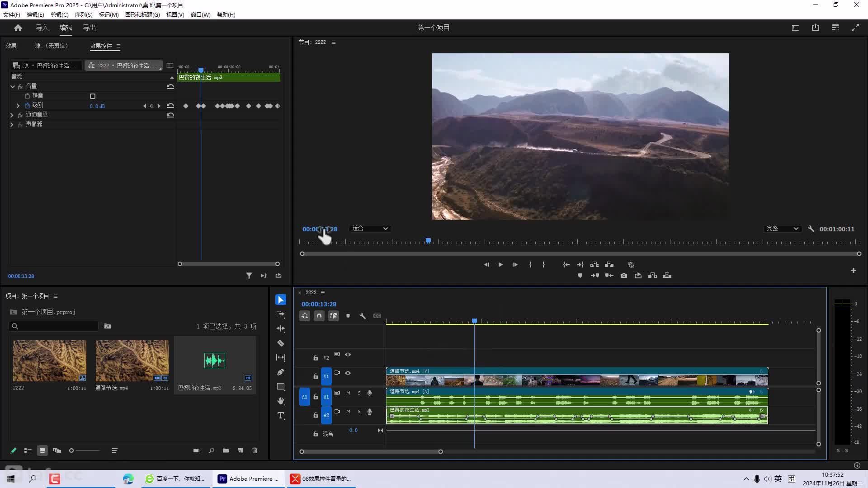Click Export Frame camera icon

point(623,276)
